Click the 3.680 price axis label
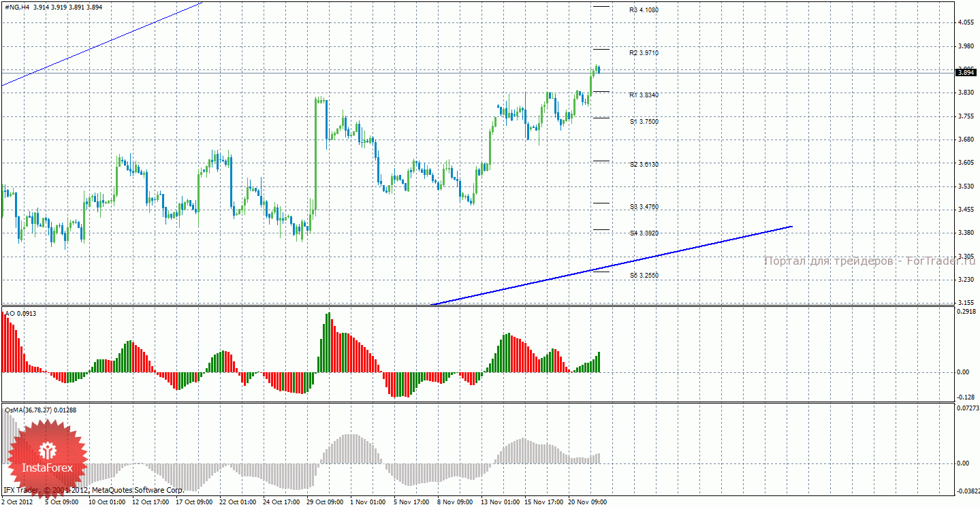This screenshot has height=507, width=980. click(x=966, y=140)
